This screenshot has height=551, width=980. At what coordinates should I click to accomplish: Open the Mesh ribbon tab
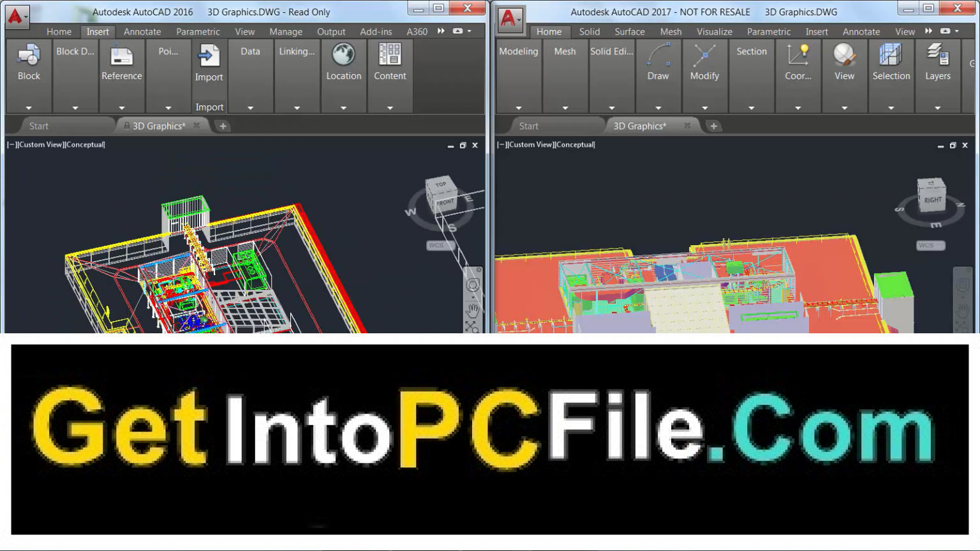click(x=671, y=31)
